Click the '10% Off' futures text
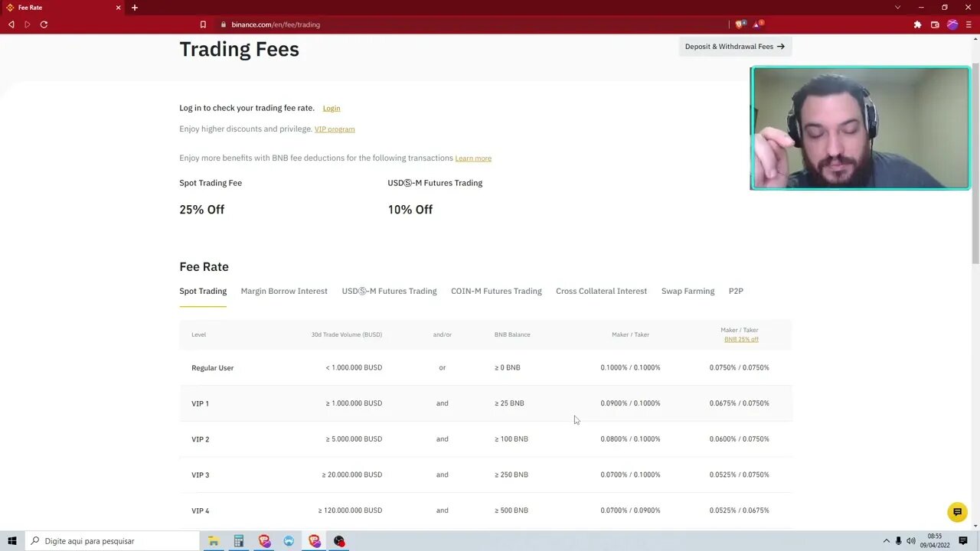 (410, 210)
